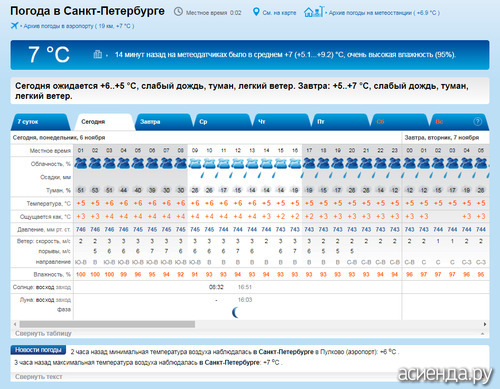This screenshot has height=389, width=500.
Task: Click today's light cloud icon for hour 16
Action: coord(295,163)
